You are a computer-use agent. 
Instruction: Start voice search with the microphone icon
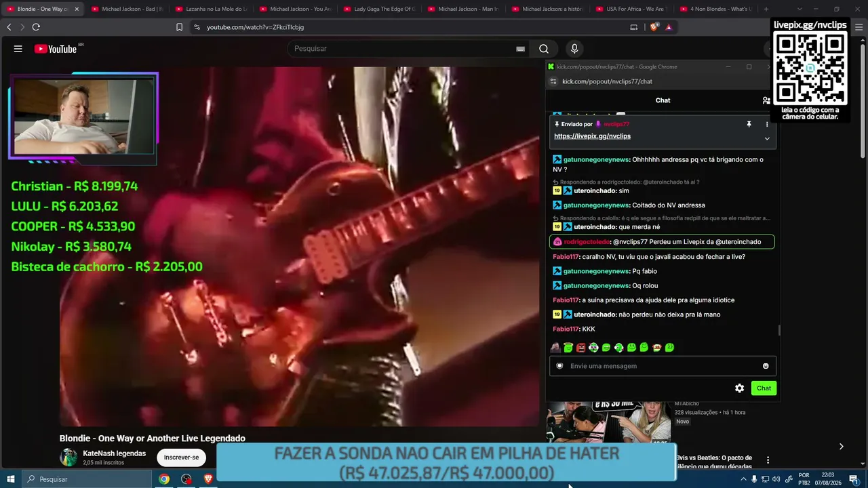click(574, 49)
